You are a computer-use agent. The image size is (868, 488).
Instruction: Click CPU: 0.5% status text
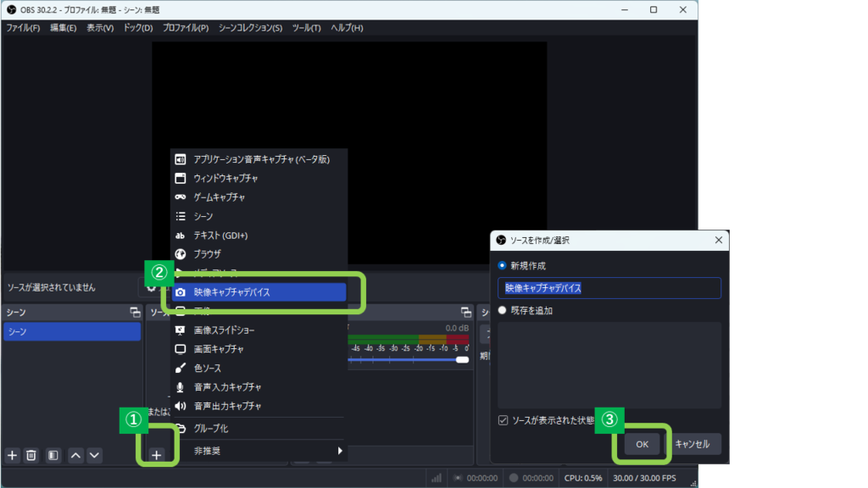[x=583, y=478]
